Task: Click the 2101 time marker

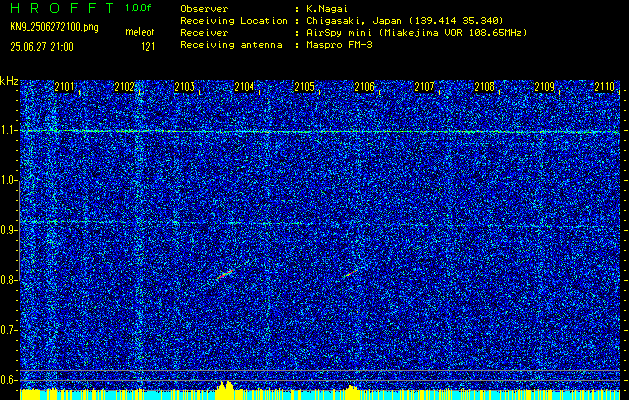Action: pos(65,87)
